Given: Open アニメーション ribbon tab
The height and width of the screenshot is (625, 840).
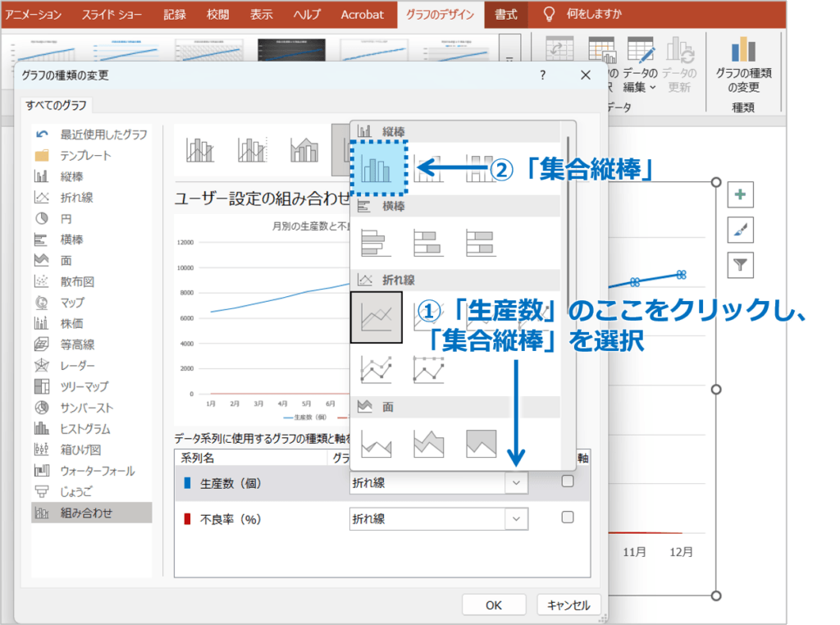Looking at the screenshot, I should point(34,15).
